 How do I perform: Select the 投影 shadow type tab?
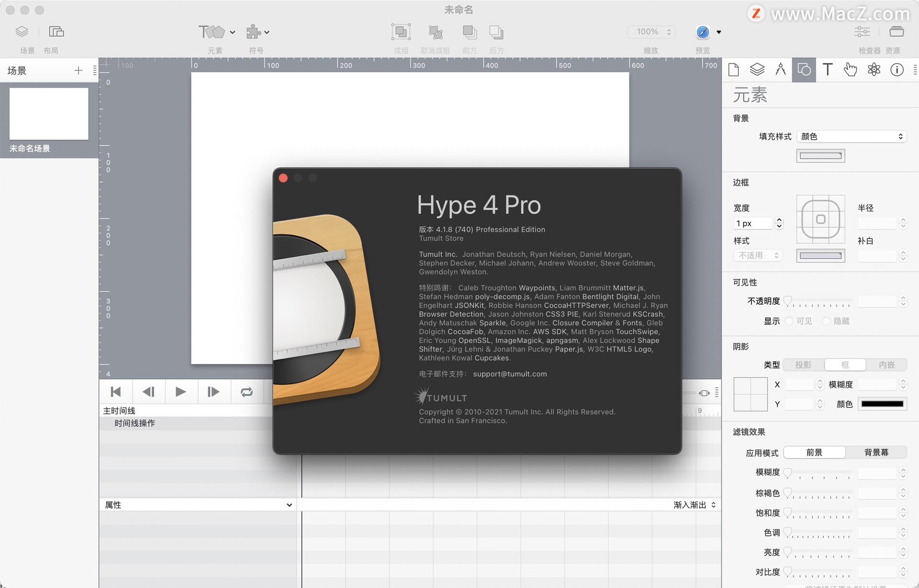point(803,365)
